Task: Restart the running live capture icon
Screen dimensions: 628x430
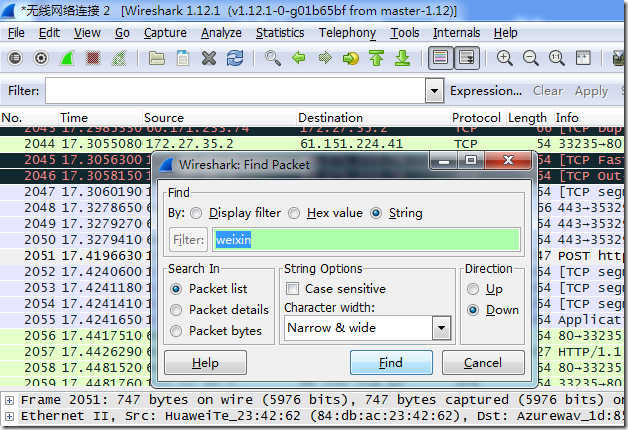Action: tap(119, 58)
